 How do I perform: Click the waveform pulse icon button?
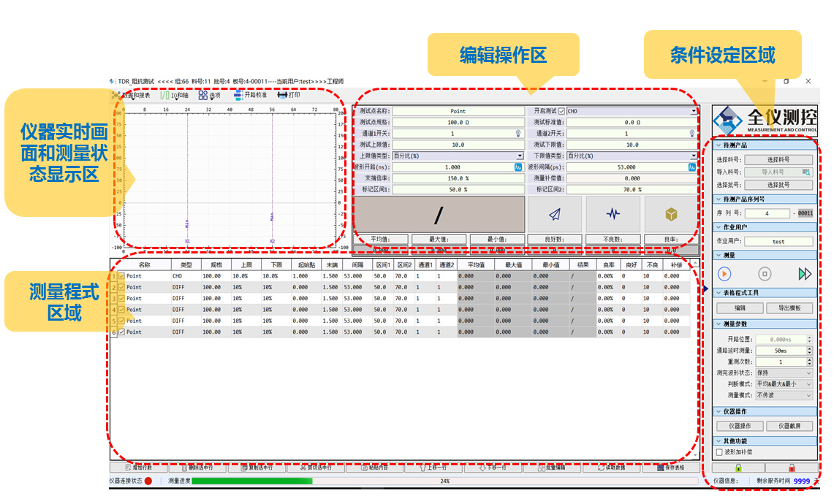[613, 214]
